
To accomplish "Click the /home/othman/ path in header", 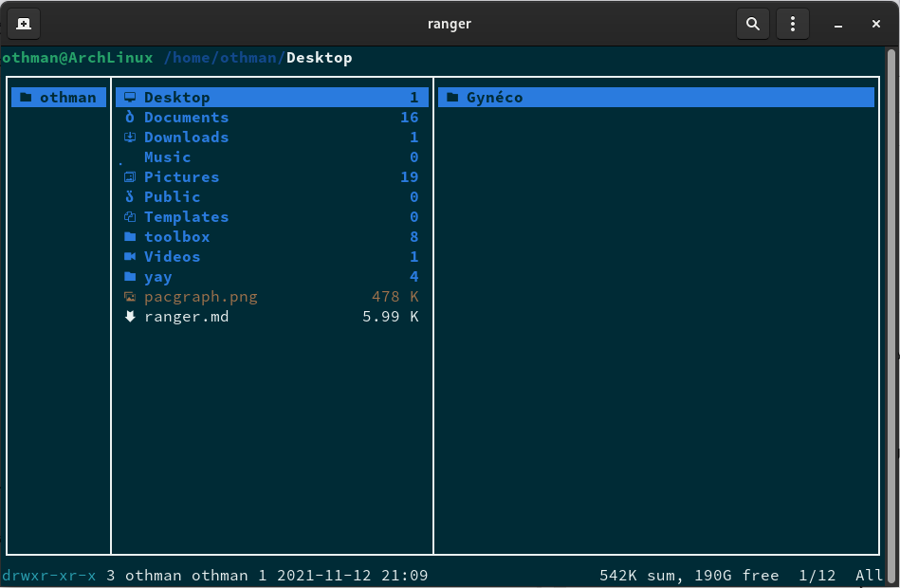I will click(x=224, y=58).
